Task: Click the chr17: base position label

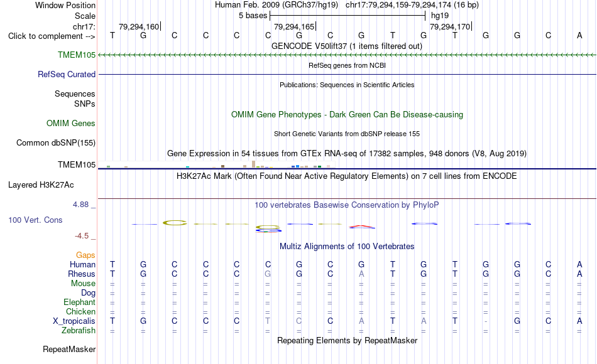Action: 84,26
